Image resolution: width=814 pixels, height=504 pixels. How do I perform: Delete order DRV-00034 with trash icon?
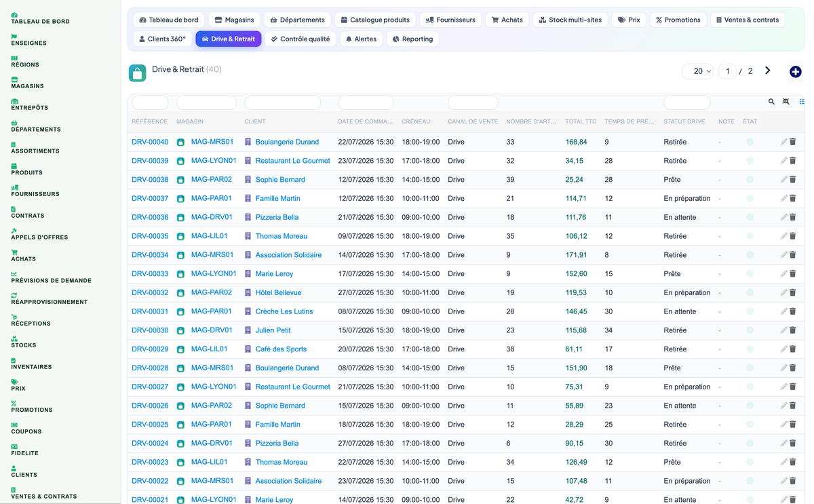(x=793, y=255)
